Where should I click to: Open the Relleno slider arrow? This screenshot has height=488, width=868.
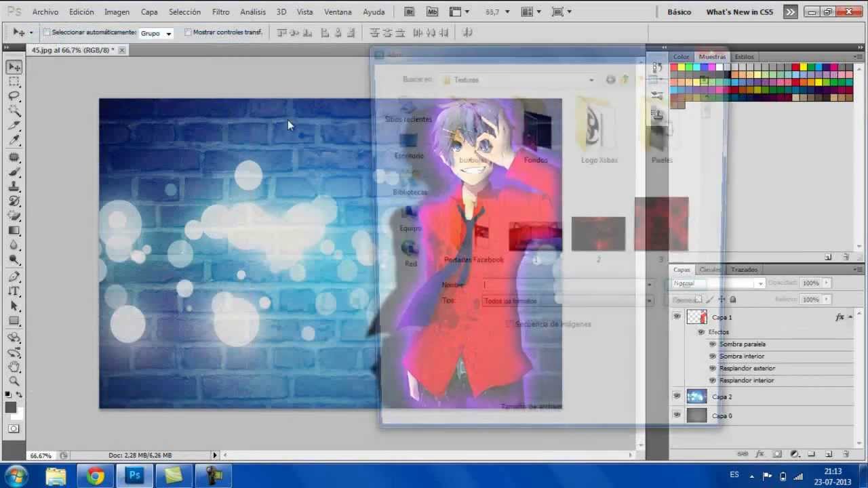point(826,300)
